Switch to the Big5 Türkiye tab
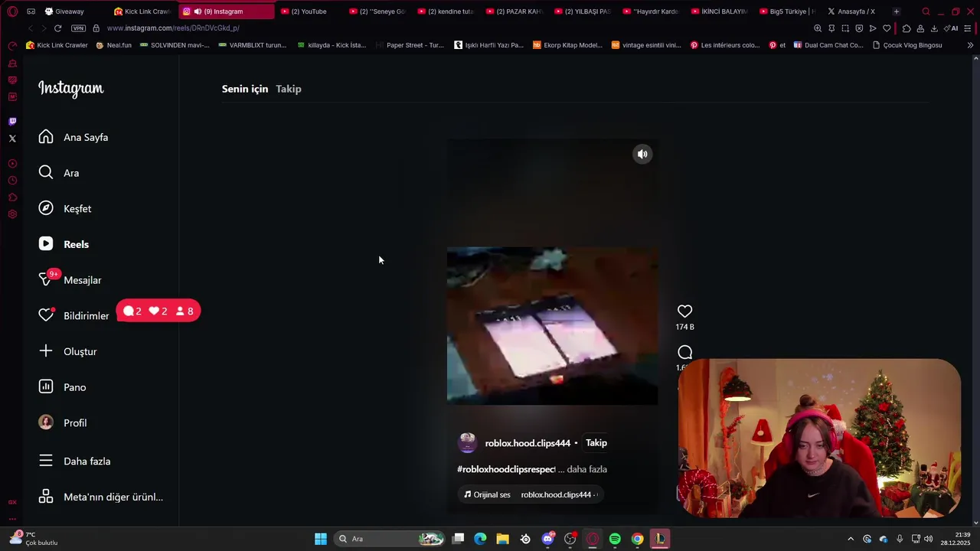980x551 pixels. click(786, 11)
